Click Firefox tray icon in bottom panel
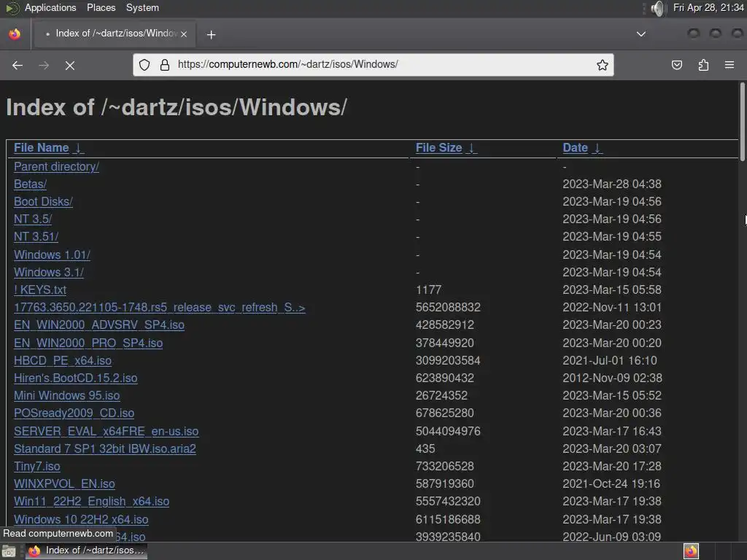 coord(691,551)
